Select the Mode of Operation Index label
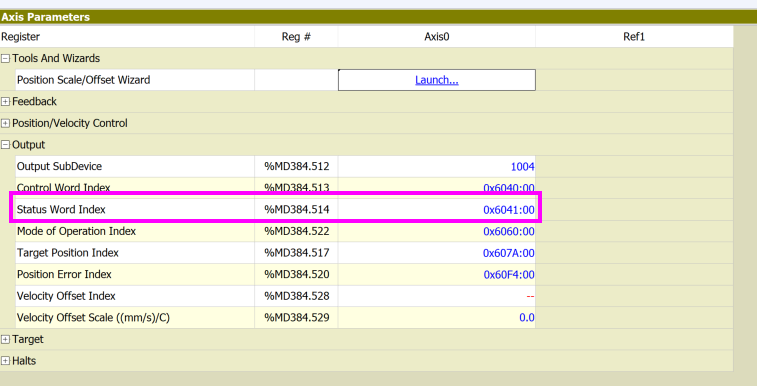This screenshot has height=386, width=757. [x=76, y=231]
